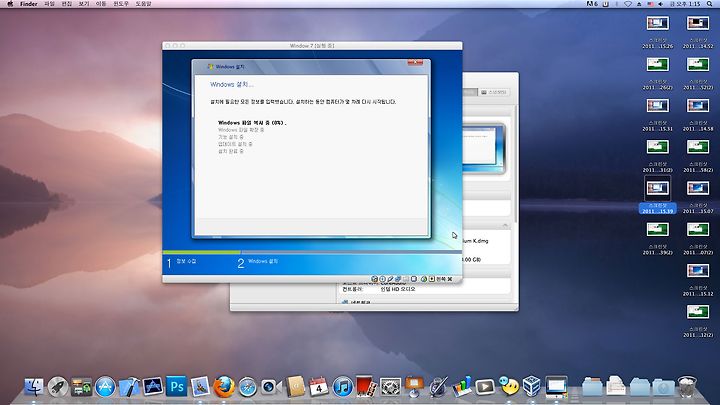Click the volume icon in menu bar
Image resolution: width=720 pixels, height=405 pixels.
(x=660, y=4)
